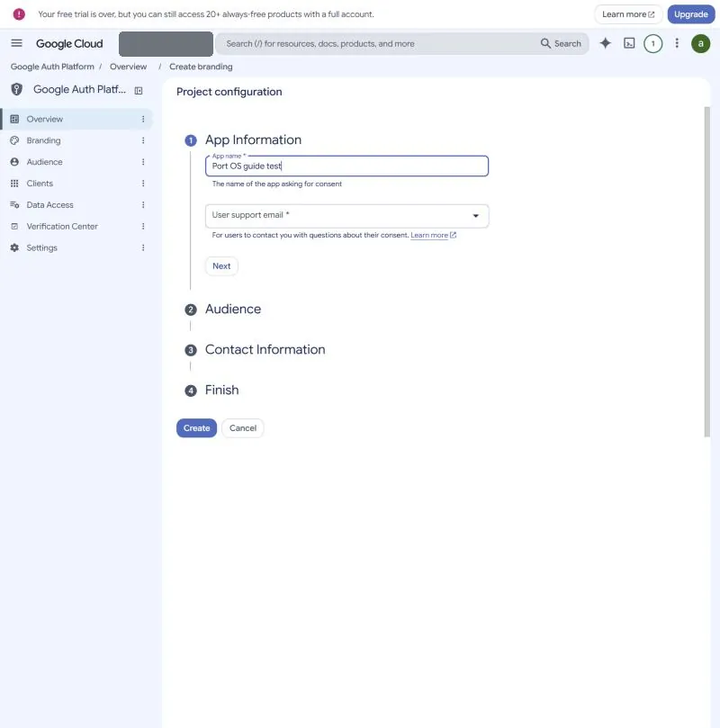Go to Audience in the sidebar
This screenshot has height=728, width=720.
coord(45,162)
